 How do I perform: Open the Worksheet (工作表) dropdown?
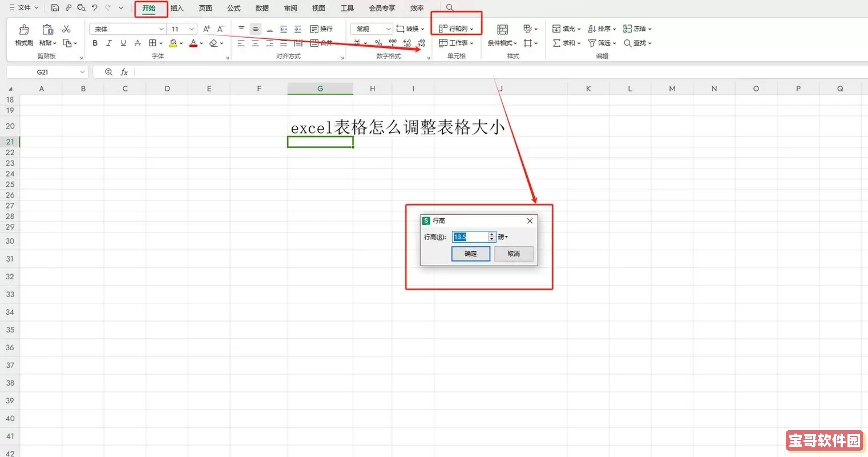click(457, 43)
